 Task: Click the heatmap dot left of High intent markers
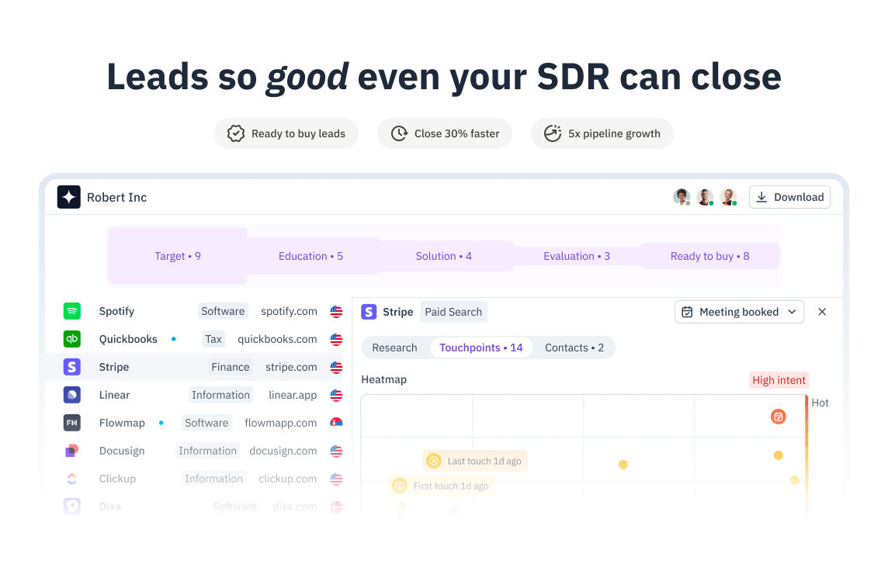pos(623,465)
